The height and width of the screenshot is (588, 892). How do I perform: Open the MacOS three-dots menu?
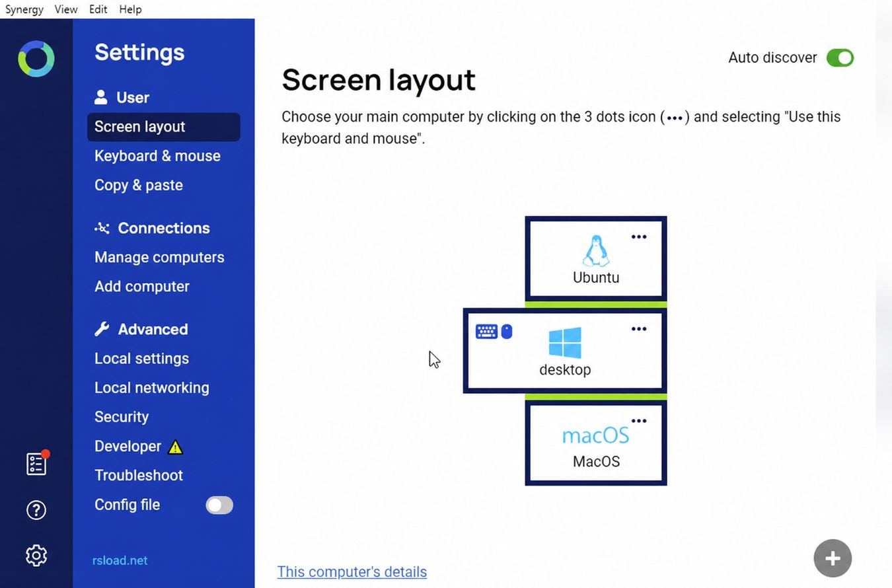[x=639, y=421]
